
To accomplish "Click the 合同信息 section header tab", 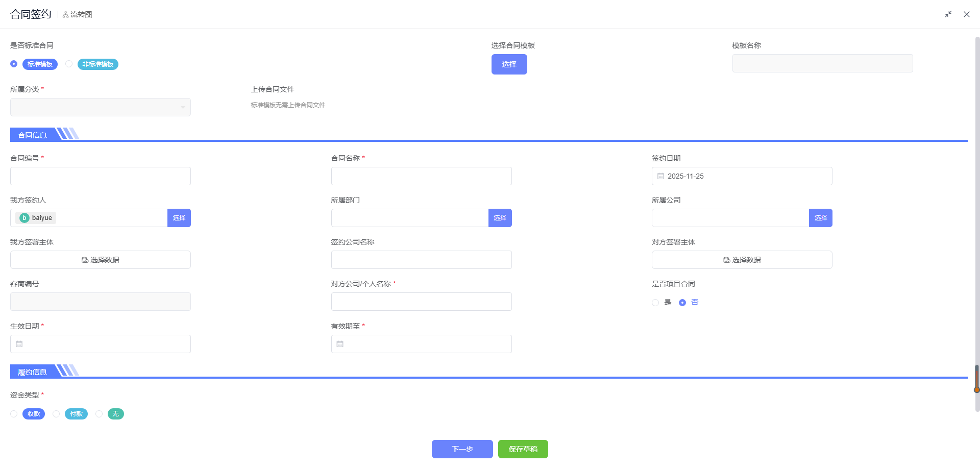I will (32, 135).
